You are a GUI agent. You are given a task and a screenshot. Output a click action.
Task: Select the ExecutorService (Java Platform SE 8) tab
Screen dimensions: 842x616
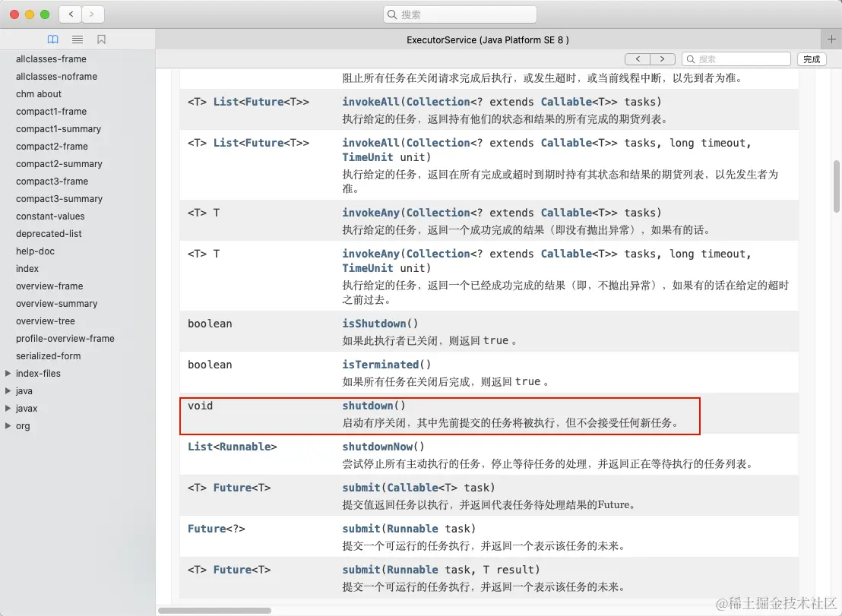pyautogui.click(x=488, y=39)
